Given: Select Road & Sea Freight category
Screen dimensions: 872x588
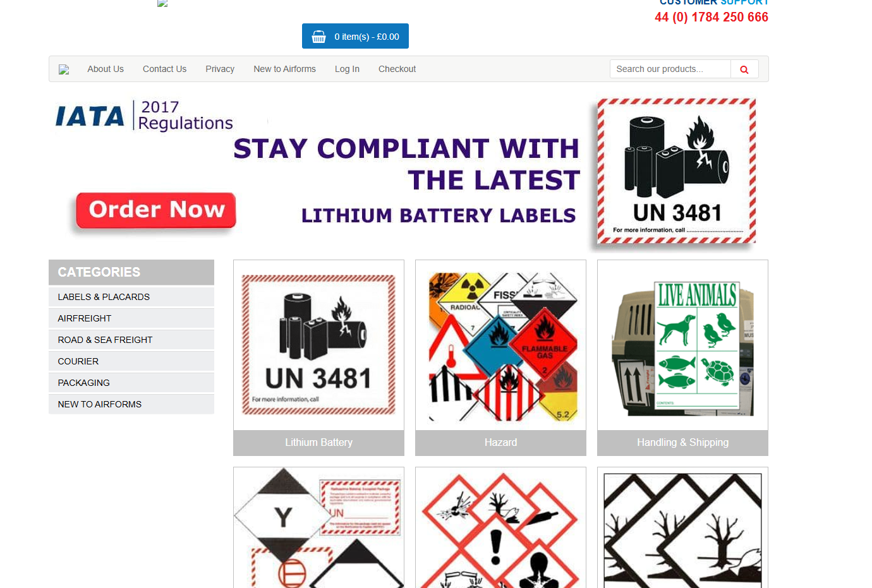Looking at the screenshot, I should (x=131, y=340).
